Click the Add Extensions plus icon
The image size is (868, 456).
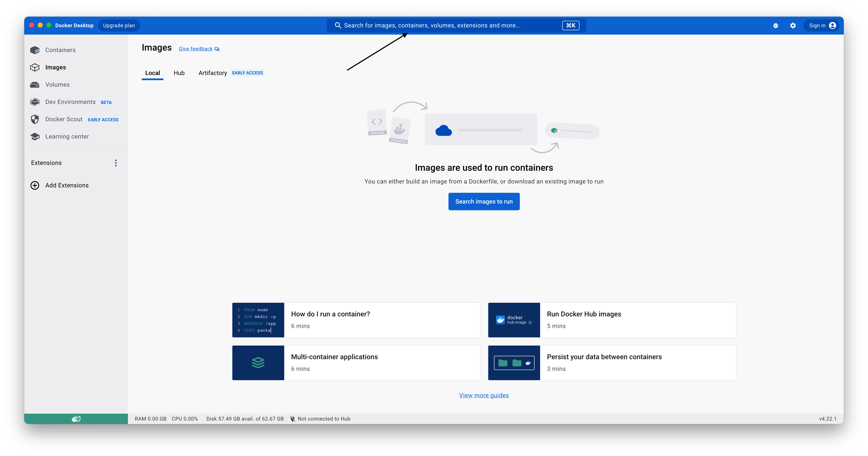(35, 185)
